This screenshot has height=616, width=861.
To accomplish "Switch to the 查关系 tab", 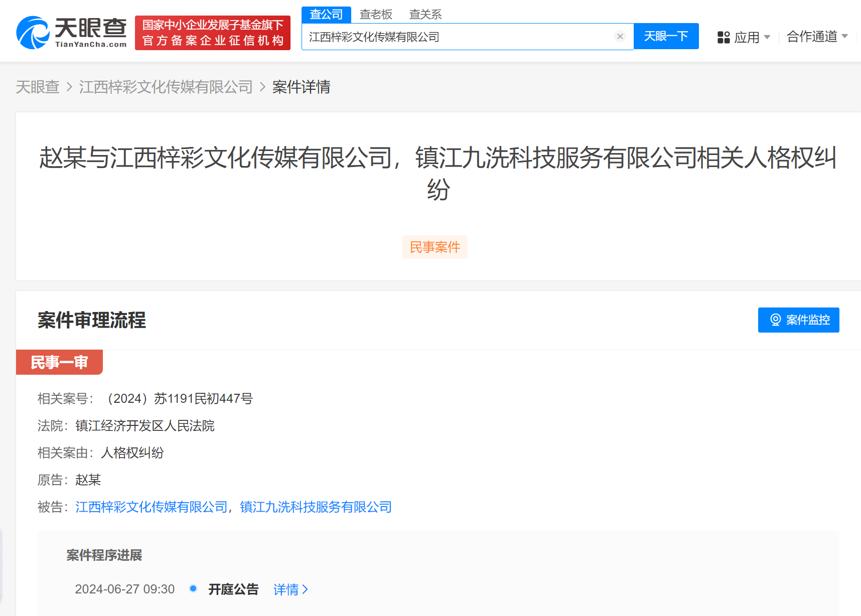I will tap(424, 14).
